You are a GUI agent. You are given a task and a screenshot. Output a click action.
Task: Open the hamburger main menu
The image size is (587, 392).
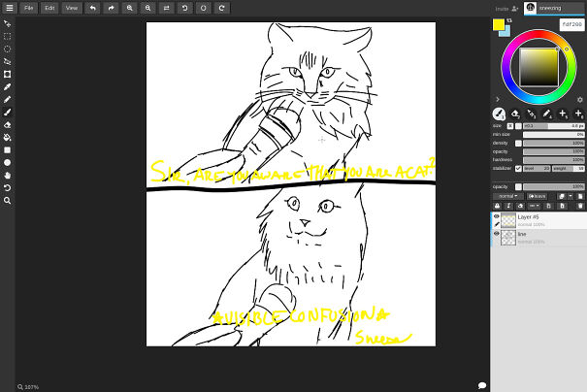pyautogui.click(x=8, y=8)
